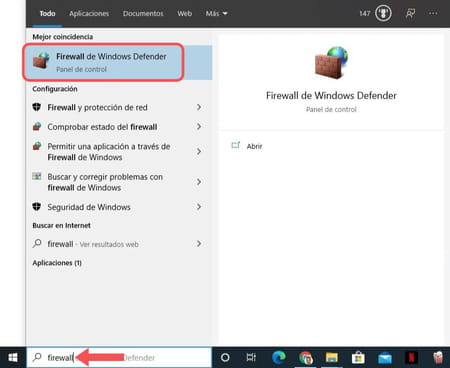Open Task View on the taskbar
This screenshot has height=368, width=450.
click(x=251, y=358)
